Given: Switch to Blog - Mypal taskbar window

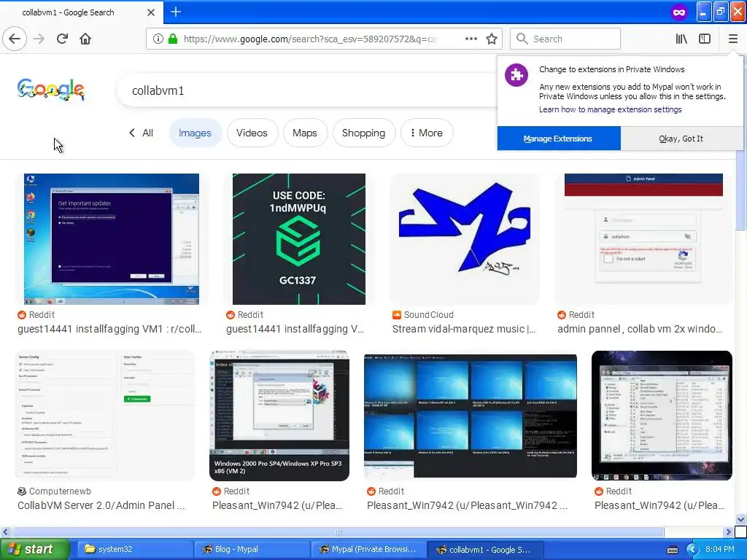Looking at the screenshot, I should pos(251,550).
